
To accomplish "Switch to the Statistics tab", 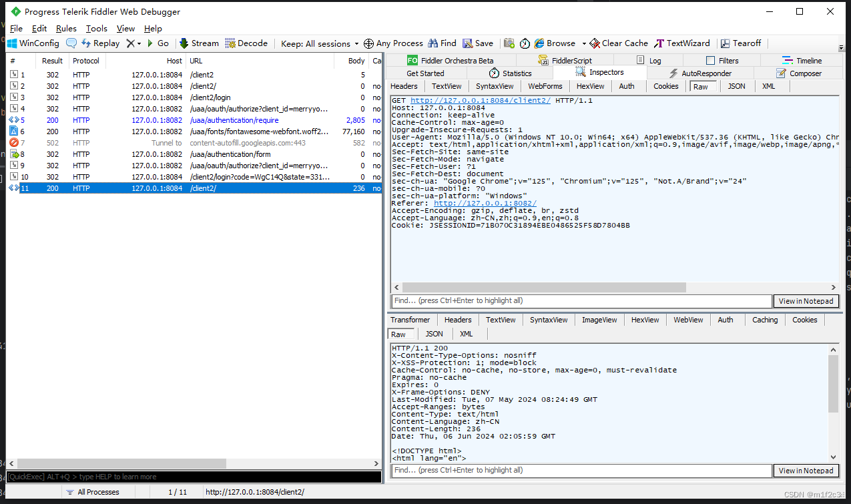I will pos(510,73).
